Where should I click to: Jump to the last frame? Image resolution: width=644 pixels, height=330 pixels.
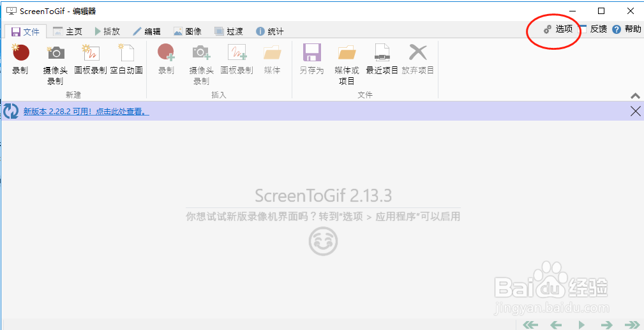tap(632, 325)
